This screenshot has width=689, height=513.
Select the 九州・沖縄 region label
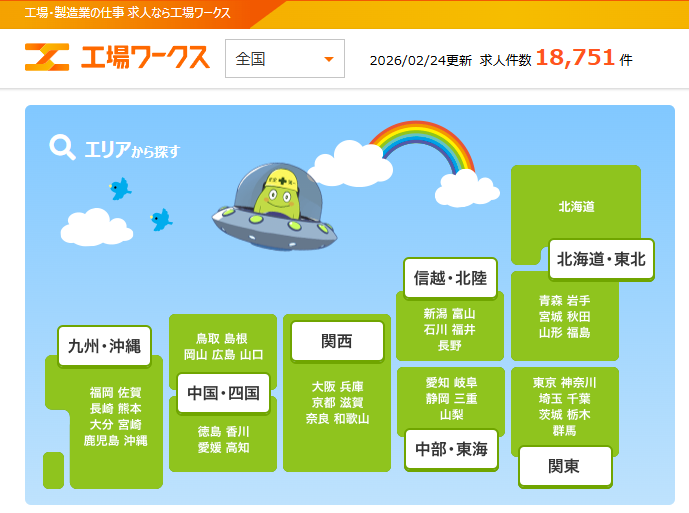104,346
